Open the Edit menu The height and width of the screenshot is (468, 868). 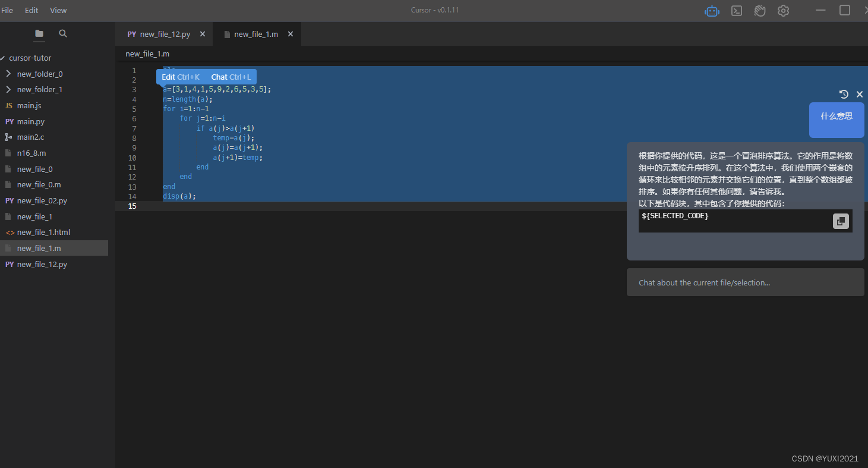(x=31, y=10)
